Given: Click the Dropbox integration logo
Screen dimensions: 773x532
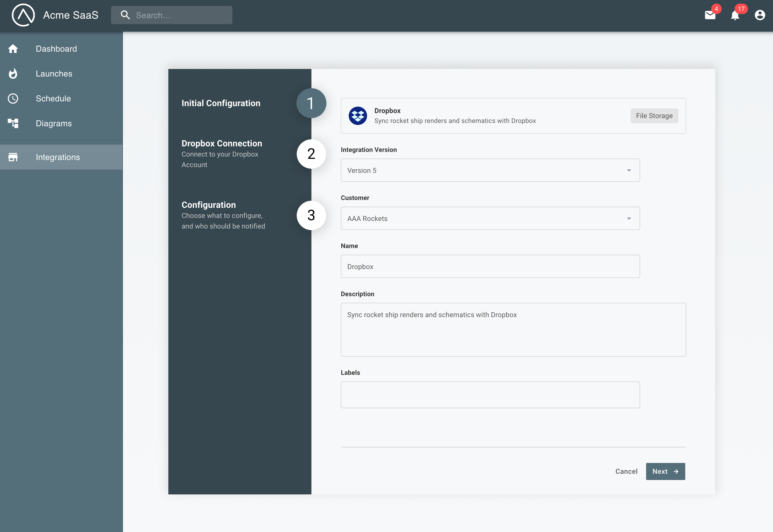Looking at the screenshot, I should (x=358, y=116).
